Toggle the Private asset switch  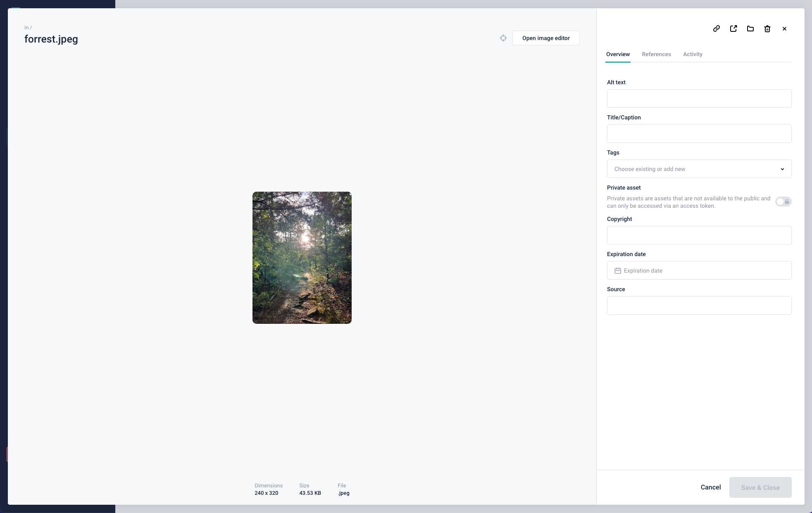pyautogui.click(x=783, y=202)
